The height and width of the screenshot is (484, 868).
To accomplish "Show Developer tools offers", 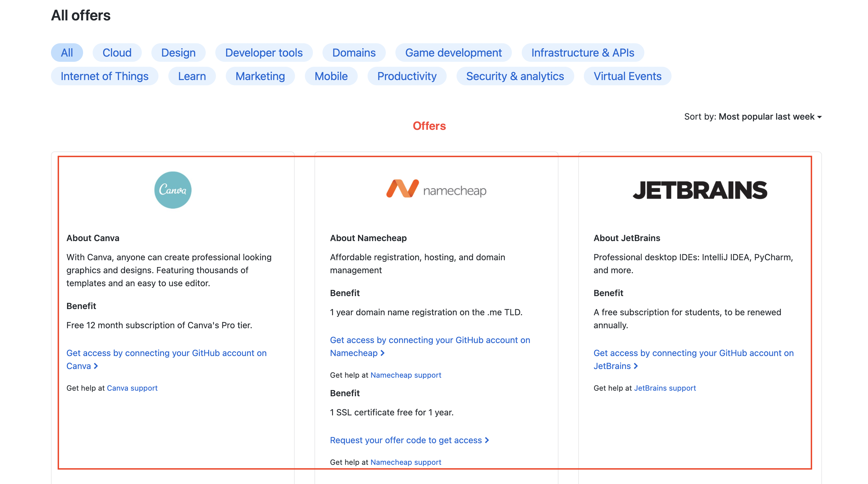I will coord(264,53).
